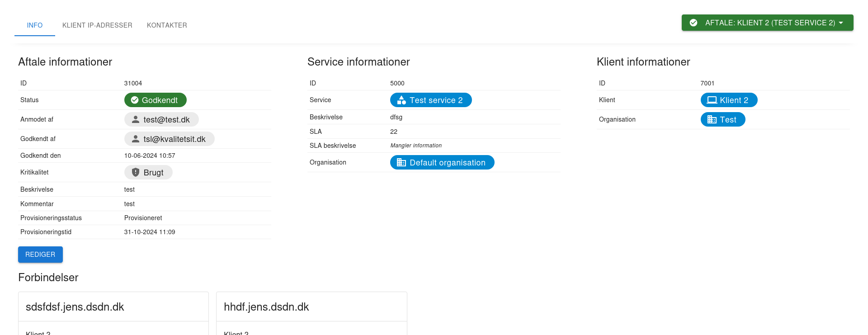Click the building icon in Test organisation chip

tap(712, 119)
